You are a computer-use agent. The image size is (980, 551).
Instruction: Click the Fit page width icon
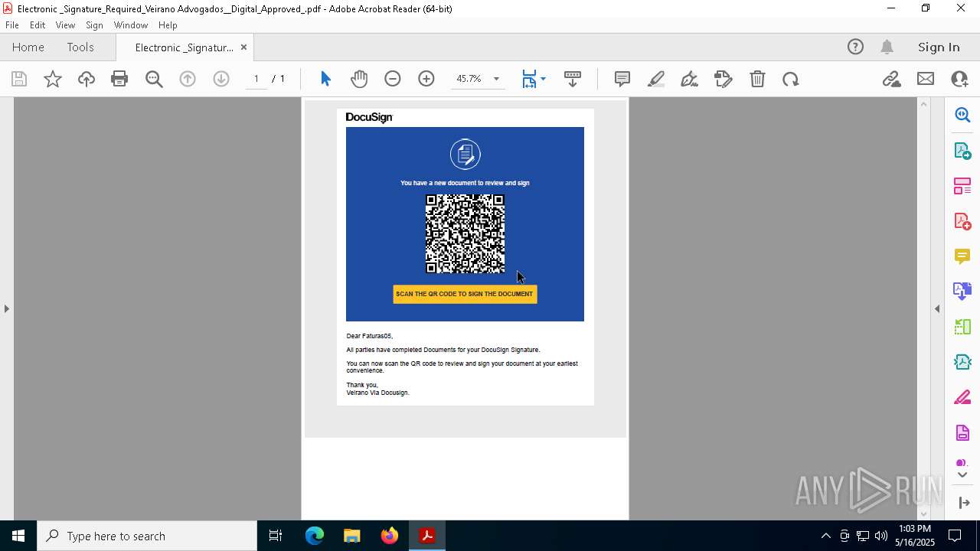[529, 79]
